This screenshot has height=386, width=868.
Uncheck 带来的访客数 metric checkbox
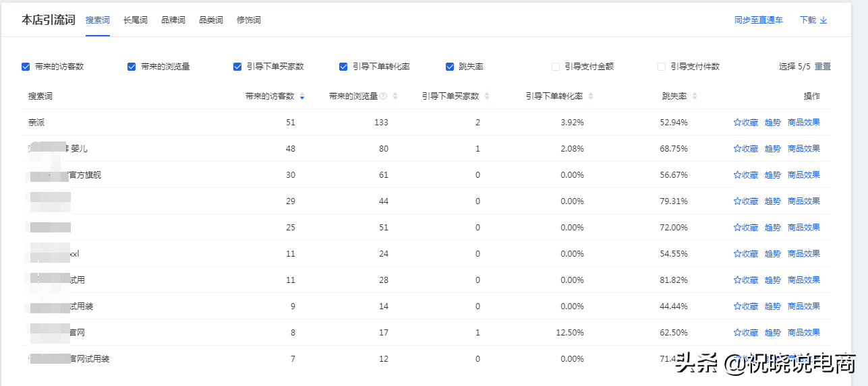point(26,67)
